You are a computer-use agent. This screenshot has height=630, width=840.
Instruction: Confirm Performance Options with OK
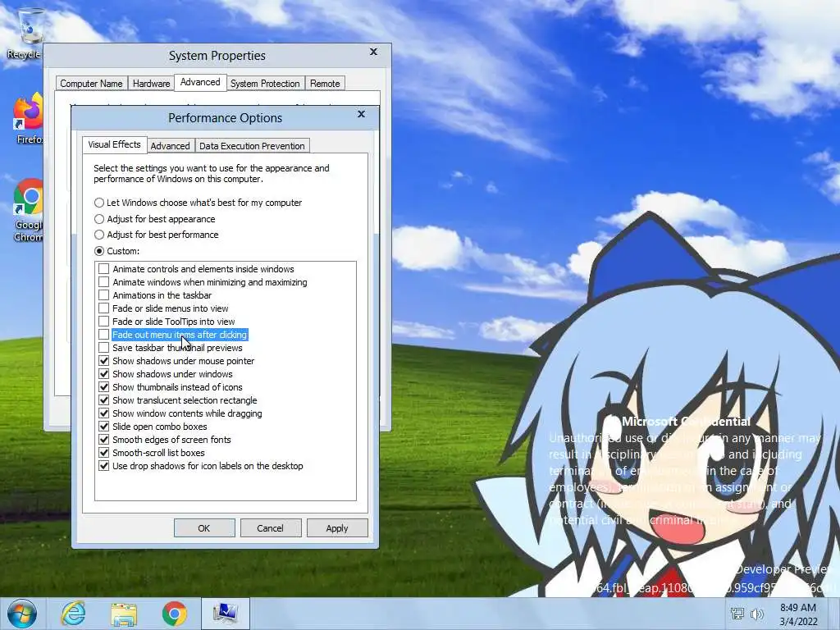204,528
